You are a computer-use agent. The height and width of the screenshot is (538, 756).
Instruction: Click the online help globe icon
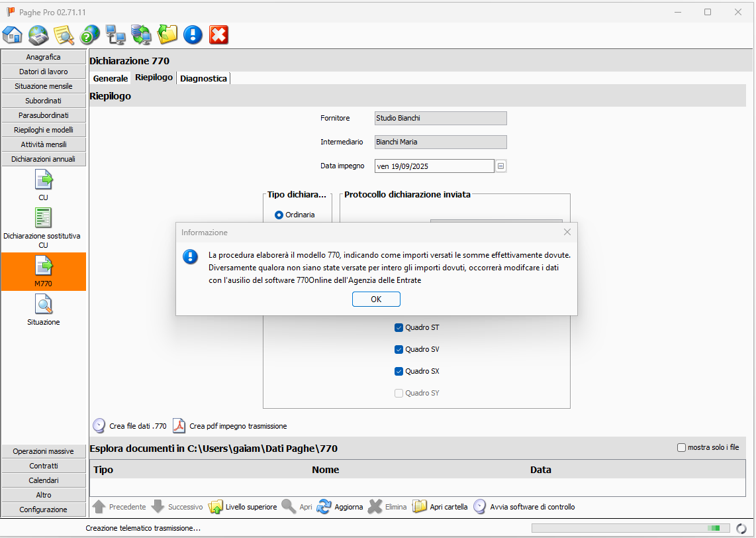[x=89, y=34]
